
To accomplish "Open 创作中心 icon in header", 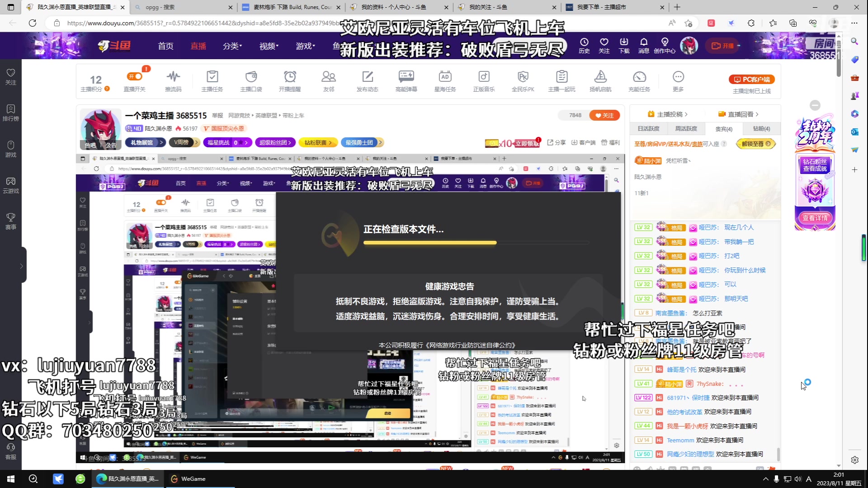I will [665, 45].
